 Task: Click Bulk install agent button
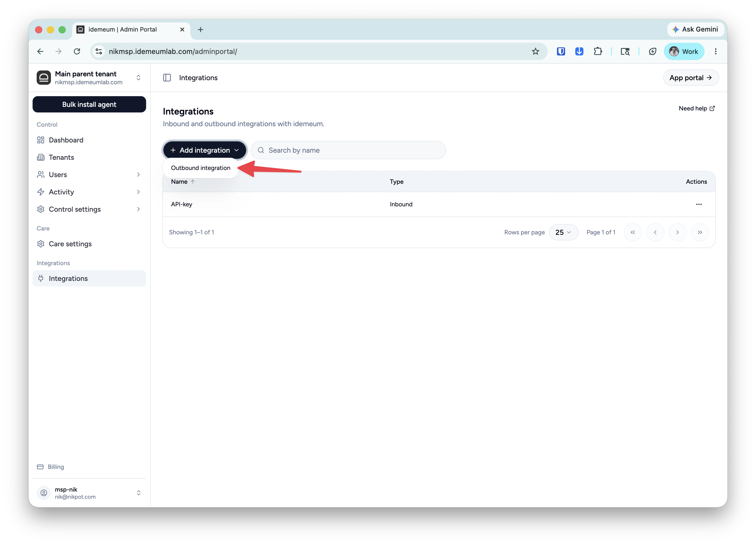(x=89, y=104)
